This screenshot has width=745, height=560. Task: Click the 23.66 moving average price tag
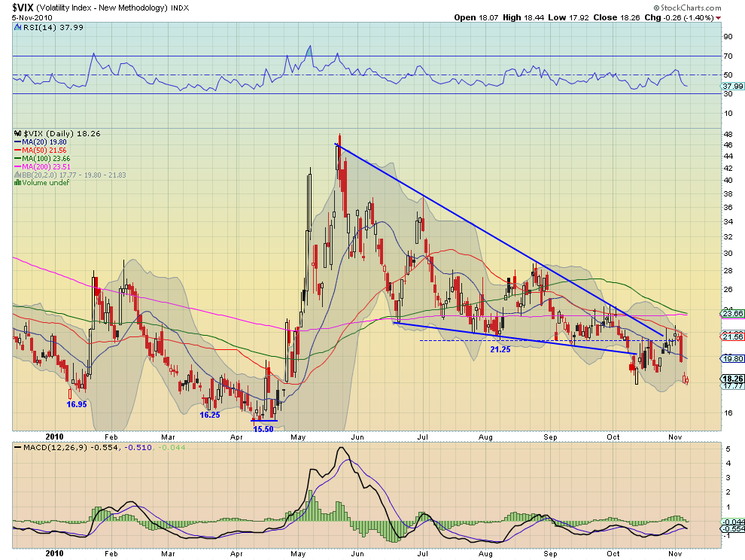point(732,313)
